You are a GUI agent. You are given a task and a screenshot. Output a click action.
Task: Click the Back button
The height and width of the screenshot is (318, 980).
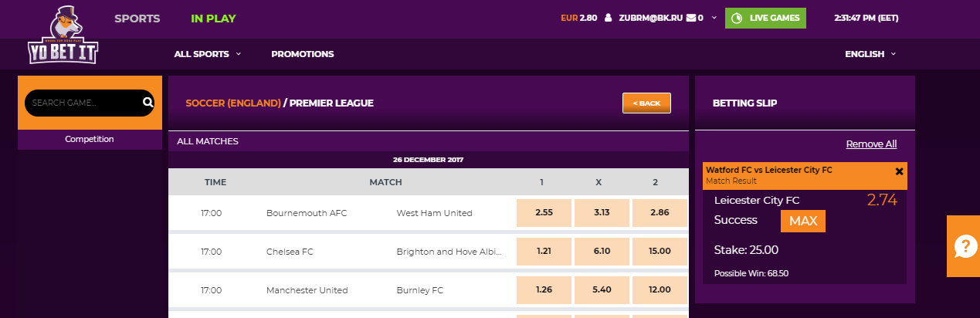coord(646,103)
